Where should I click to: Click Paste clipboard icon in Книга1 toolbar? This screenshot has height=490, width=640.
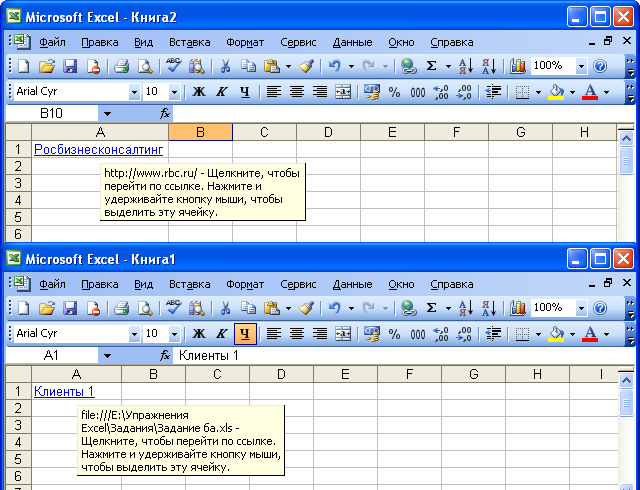coord(271,308)
